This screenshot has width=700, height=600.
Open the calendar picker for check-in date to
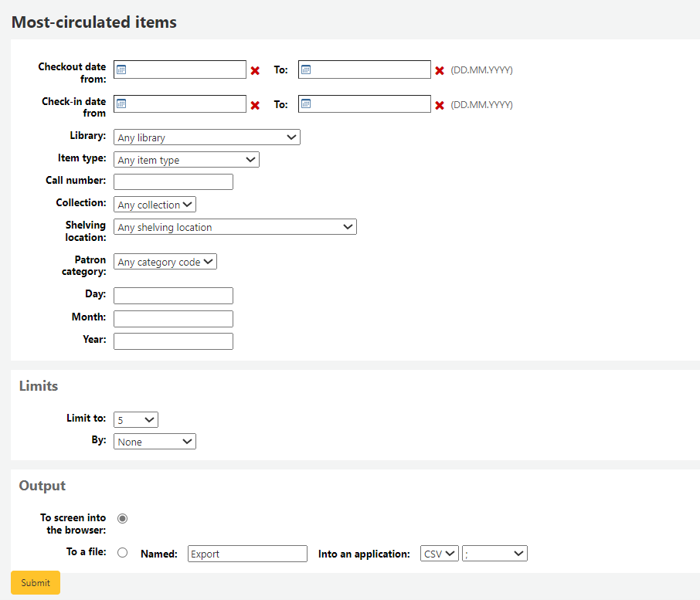(306, 103)
